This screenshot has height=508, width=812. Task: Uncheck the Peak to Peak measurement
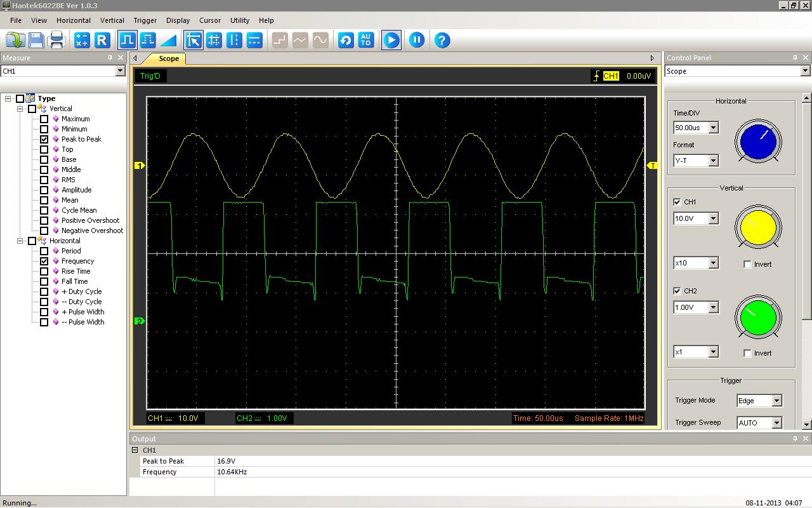coord(44,139)
